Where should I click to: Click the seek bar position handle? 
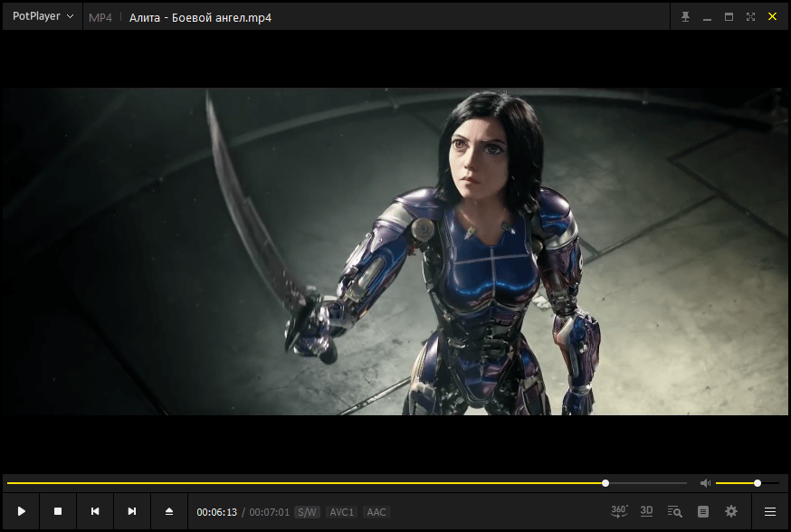pyautogui.click(x=605, y=483)
